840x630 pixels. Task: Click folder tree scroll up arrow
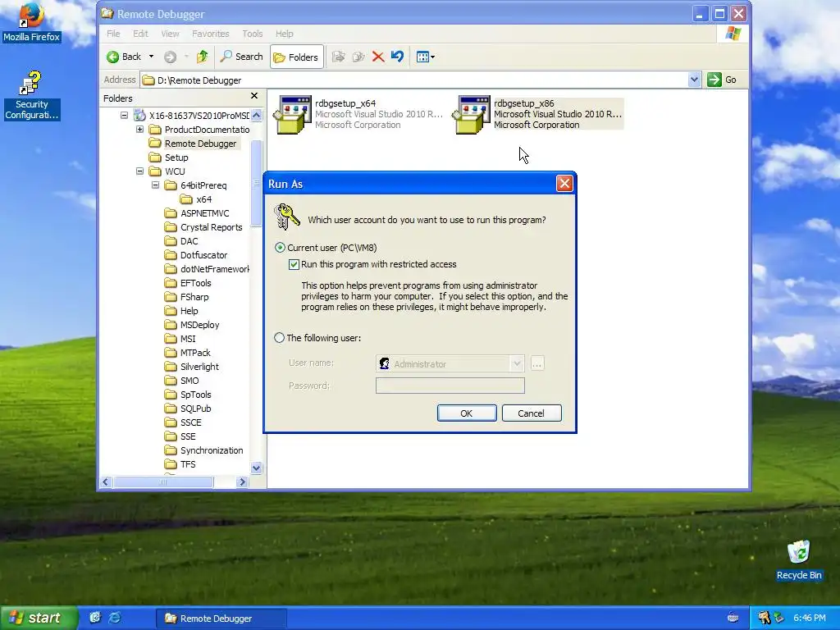coord(256,115)
